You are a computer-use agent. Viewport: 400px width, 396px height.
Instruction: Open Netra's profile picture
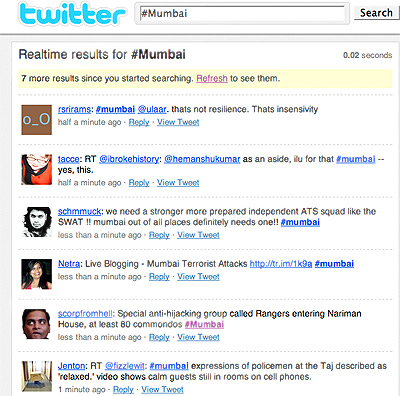(37, 274)
